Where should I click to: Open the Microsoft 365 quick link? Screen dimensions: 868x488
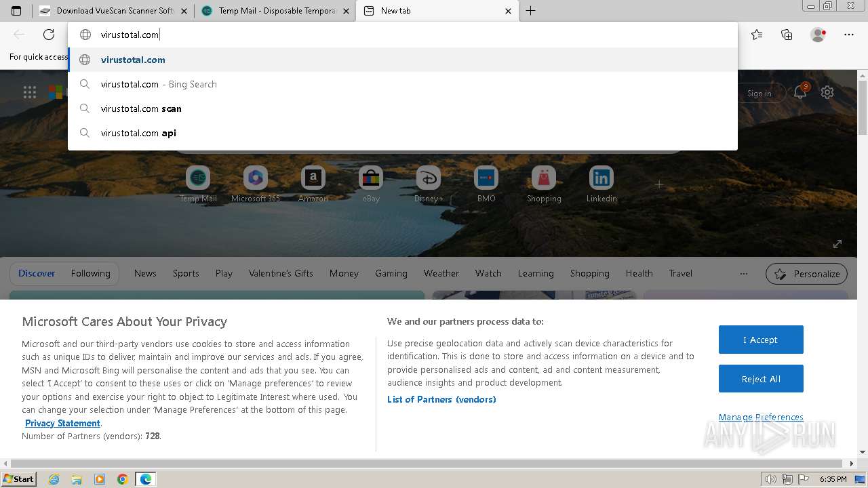(x=256, y=184)
